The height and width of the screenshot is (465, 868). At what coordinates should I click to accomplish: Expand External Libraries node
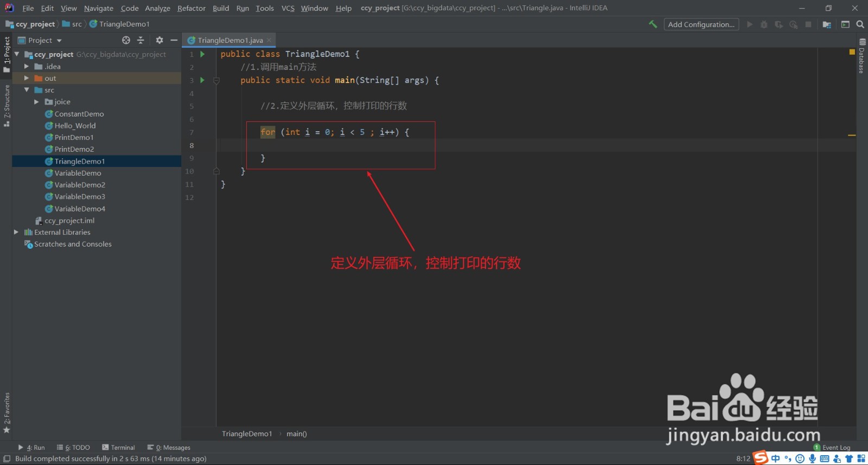tap(16, 232)
